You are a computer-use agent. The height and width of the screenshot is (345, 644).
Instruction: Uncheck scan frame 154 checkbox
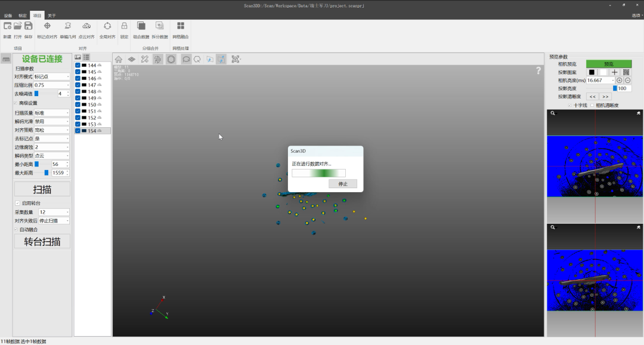(78, 131)
